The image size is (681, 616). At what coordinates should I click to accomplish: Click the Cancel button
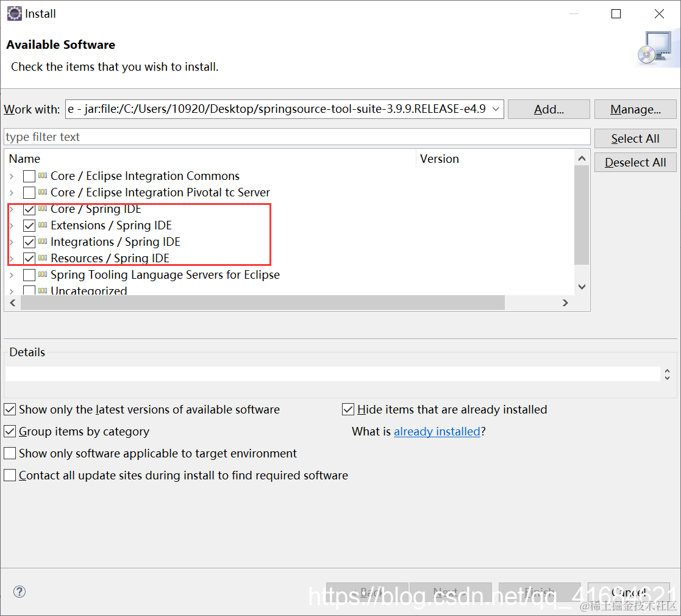tap(629, 592)
